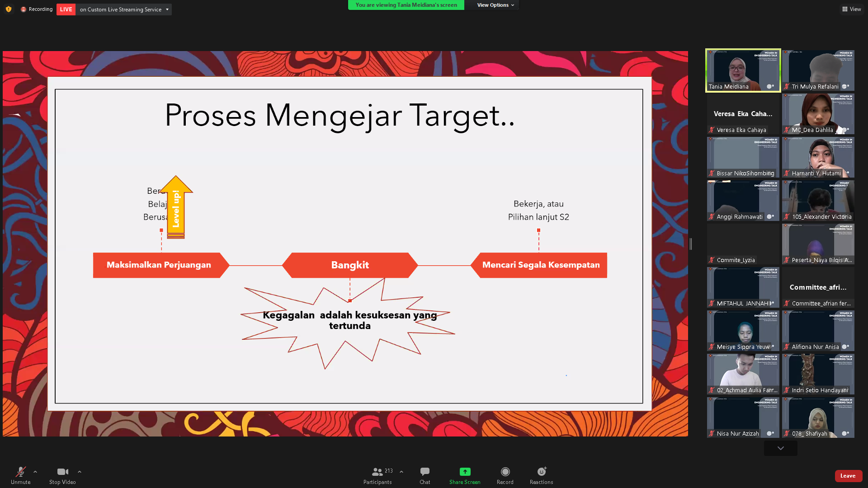868x488 pixels.
Task: Unmute the microphone
Action: pos(20,472)
